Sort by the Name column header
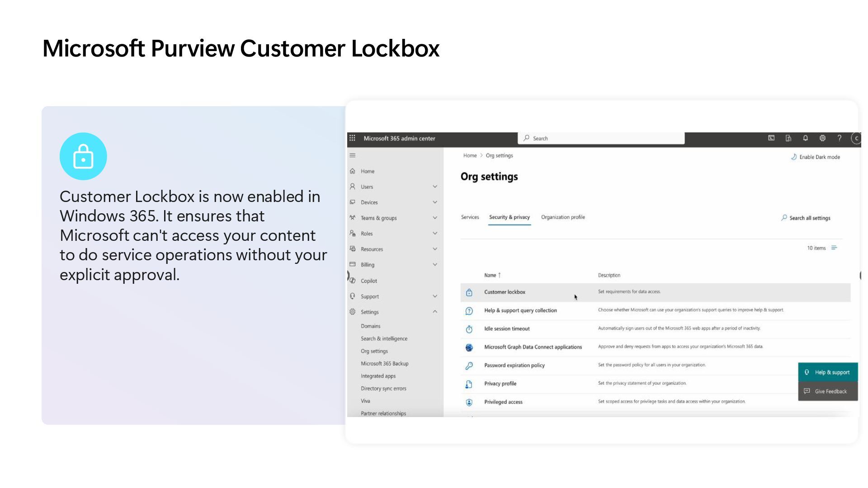Screen dimensions: 868x488 pos(492,275)
